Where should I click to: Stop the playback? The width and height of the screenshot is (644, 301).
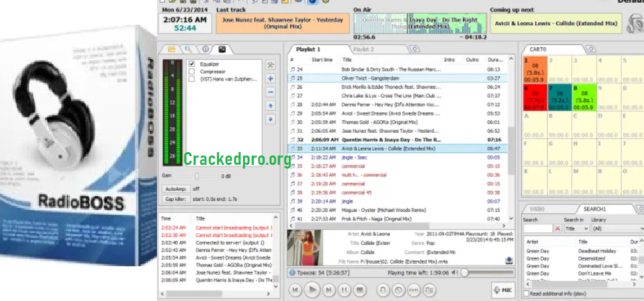coord(360,290)
